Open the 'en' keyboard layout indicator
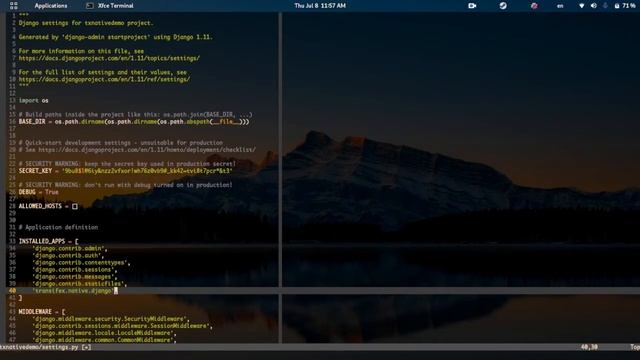Image resolution: width=640 pixels, height=360 pixels. [x=560, y=6]
